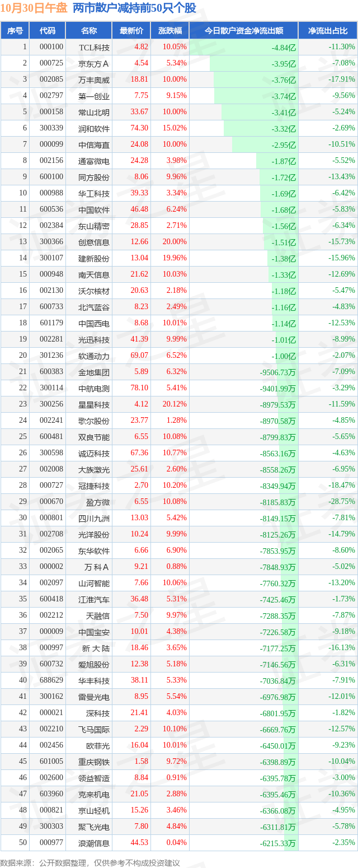
Task: Click stock name 建新股份
Action: pos(94,258)
